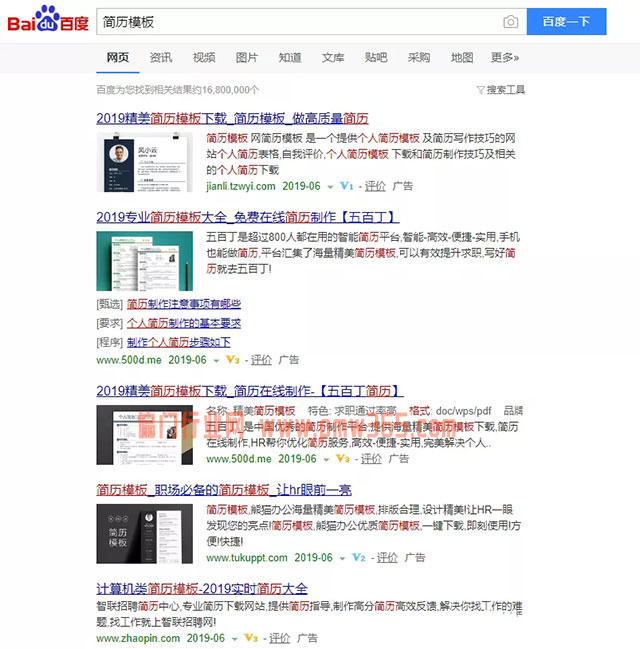Switch to the 知道 tab
640x649 pixels.
(290, 58)
